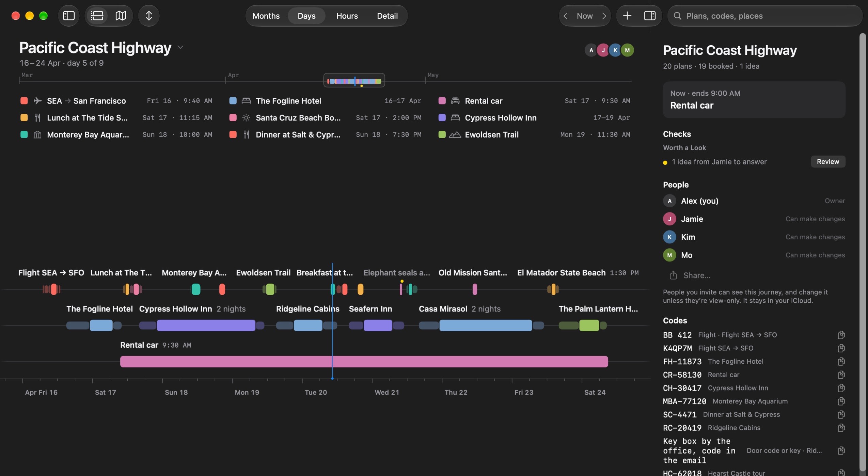The image size is (868, 476).
Task: Click Share... to invite people
Action: pos(691,275)
